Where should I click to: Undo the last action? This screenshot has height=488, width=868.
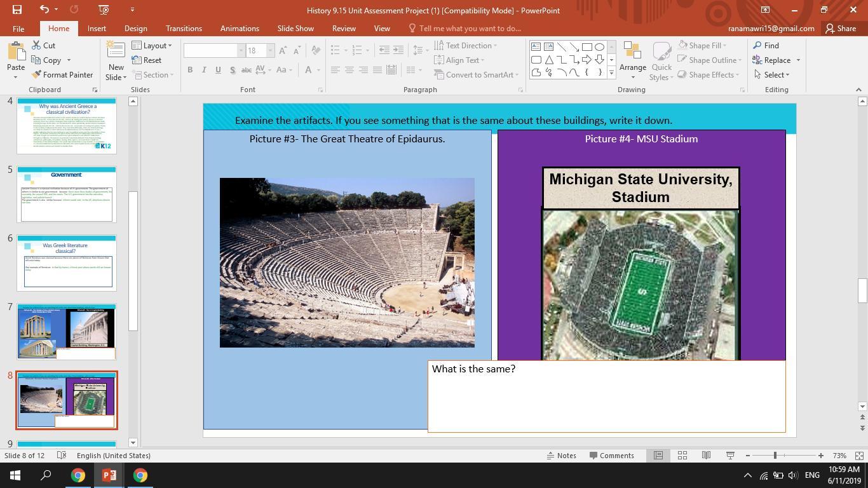tap(44, 10)
